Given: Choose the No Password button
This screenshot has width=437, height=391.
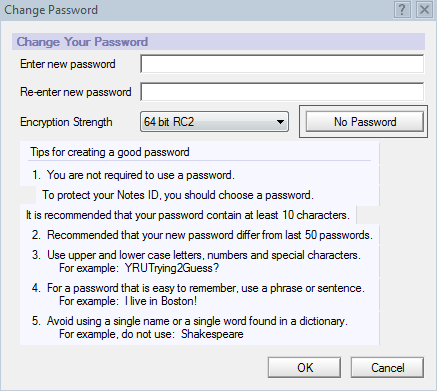Looking at the screenshot, I should [x=365, y=122].
